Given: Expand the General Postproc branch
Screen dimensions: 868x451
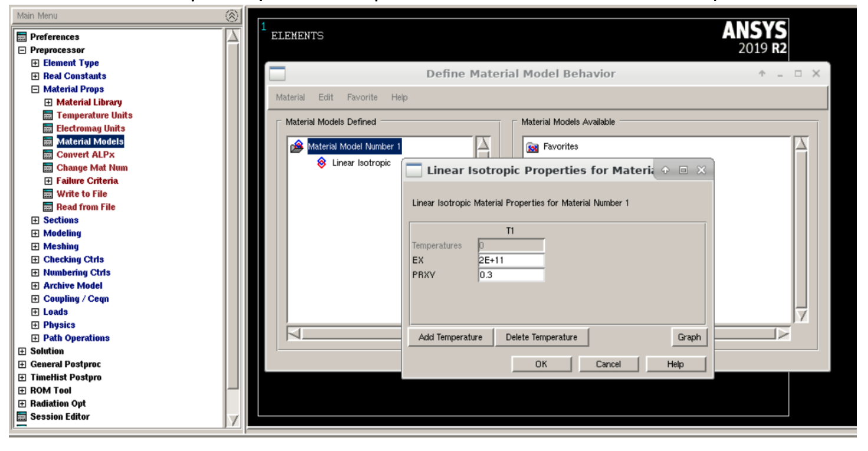Looking at the screenshot, I should pyautogui.click(x=22, y=364).
